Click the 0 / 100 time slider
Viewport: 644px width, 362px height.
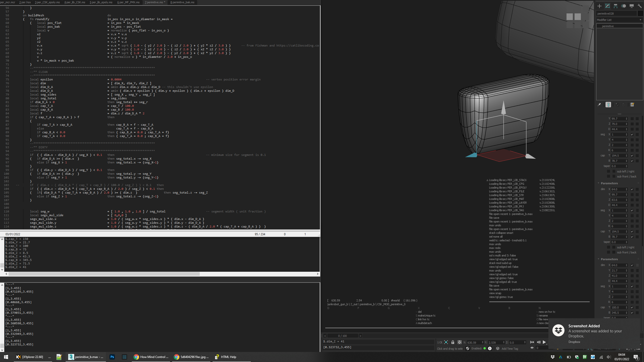pyautogui.click(x=342, y=336)
